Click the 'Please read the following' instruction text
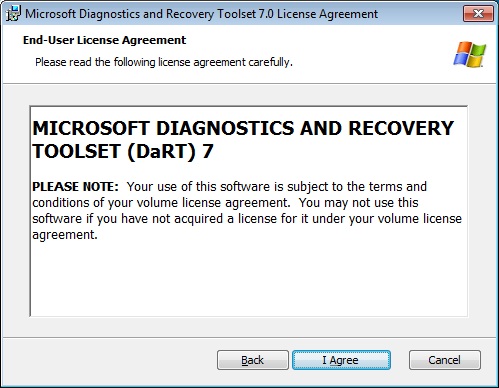The image size is (499, 388). coord(164,62)
